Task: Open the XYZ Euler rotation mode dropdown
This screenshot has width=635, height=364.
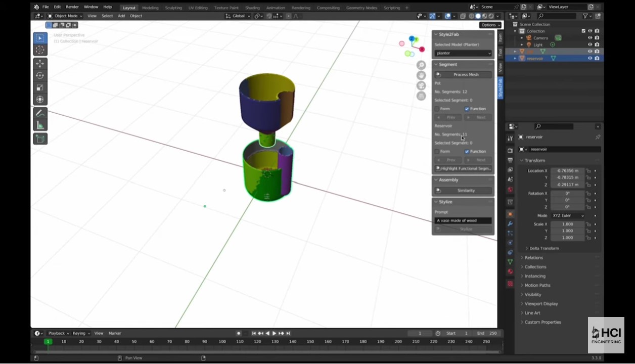Action: point(568,215)
